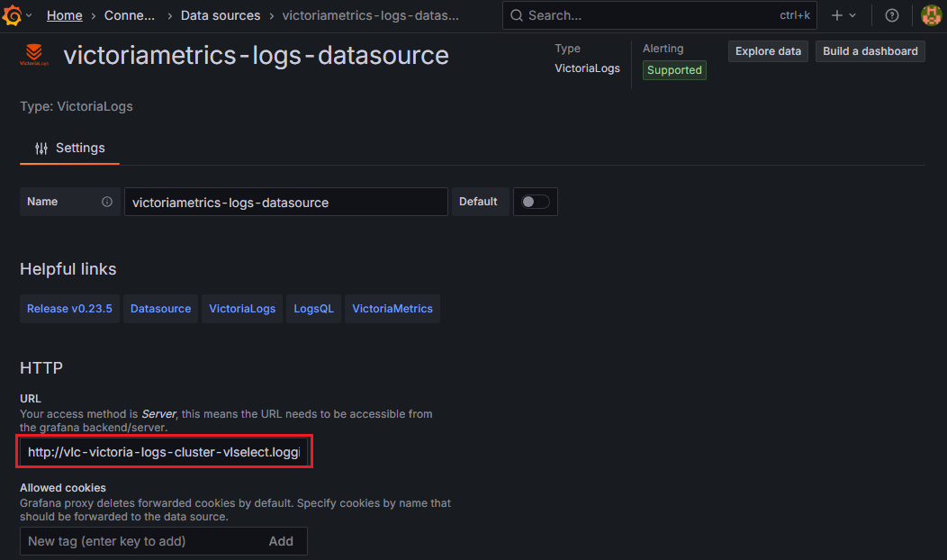Focus the HTTP URL input field
Viewport: 947px width, 560px height.
[x=164, y=452]
